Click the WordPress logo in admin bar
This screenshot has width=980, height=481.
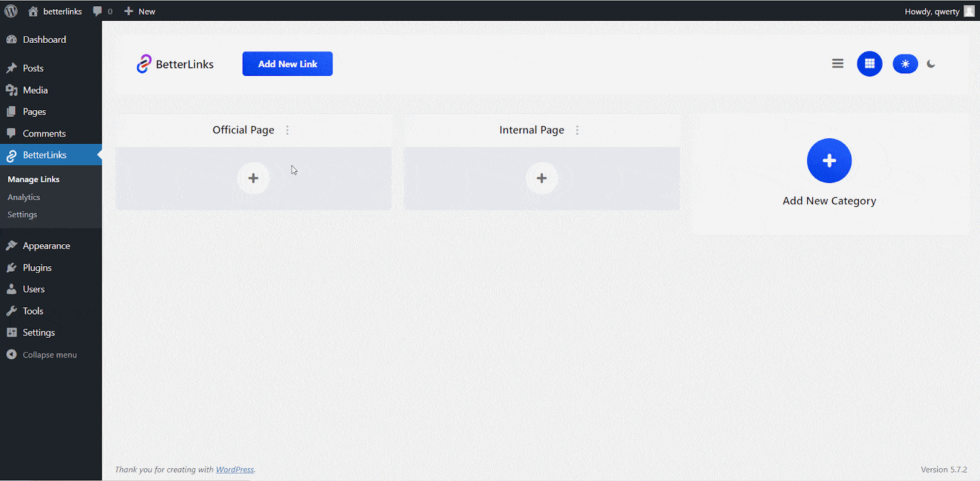(x=11, y=11)
